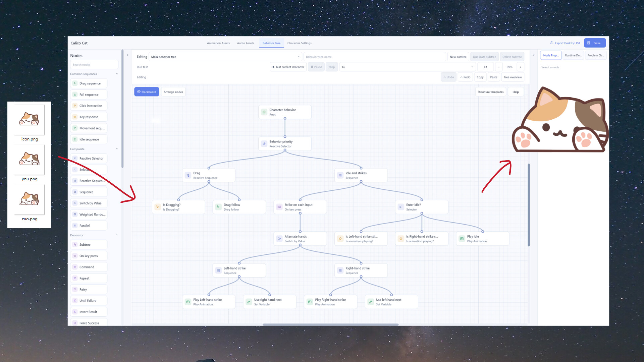Open the 1x test speed dropdown
644x362 pixels.
pyautogui.click(x=408, y=67)
